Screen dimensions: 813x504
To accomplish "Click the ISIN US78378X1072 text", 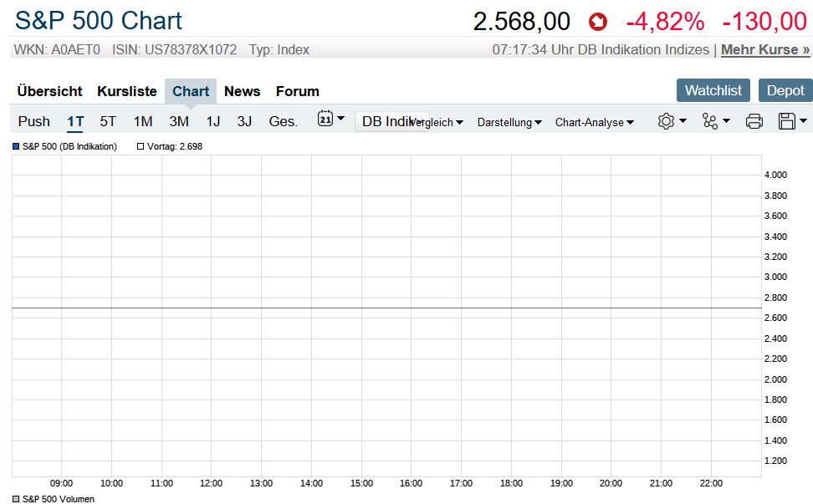I will (174, 49).
